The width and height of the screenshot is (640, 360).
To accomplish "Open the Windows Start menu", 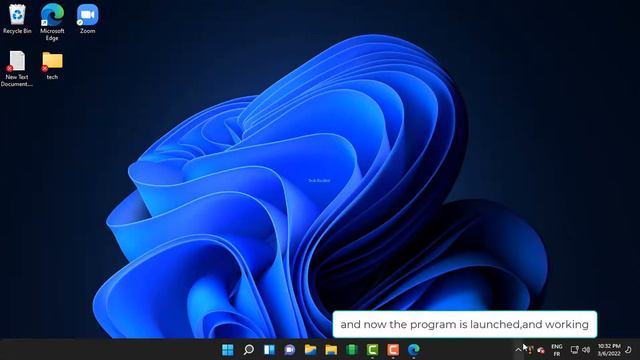I will tap(228, 350).
